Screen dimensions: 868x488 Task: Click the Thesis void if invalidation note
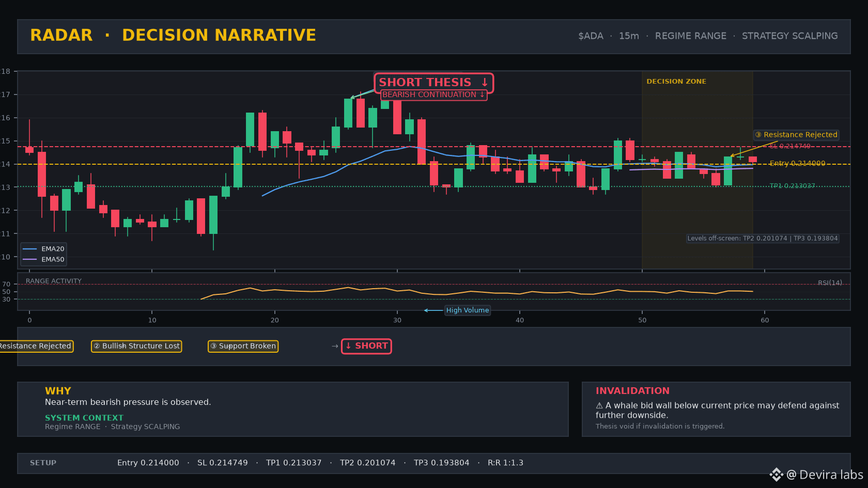[x=660, y=427]
